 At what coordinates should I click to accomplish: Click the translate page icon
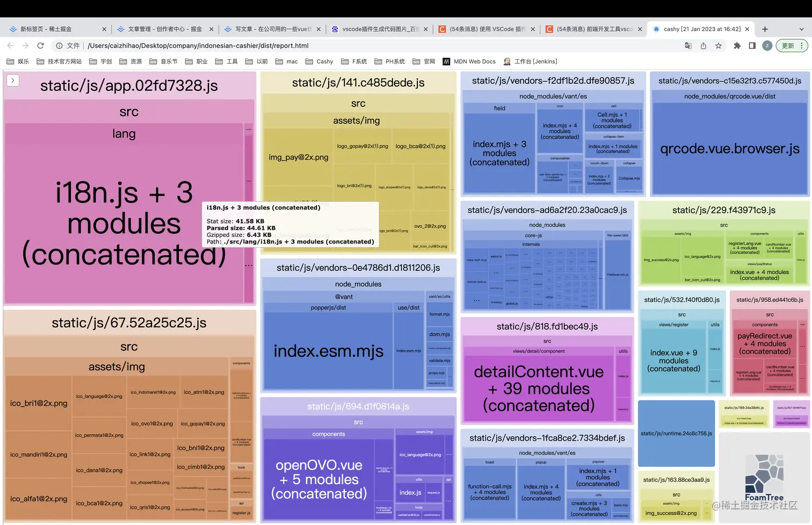pyautogui.click(x=688, y=46)
